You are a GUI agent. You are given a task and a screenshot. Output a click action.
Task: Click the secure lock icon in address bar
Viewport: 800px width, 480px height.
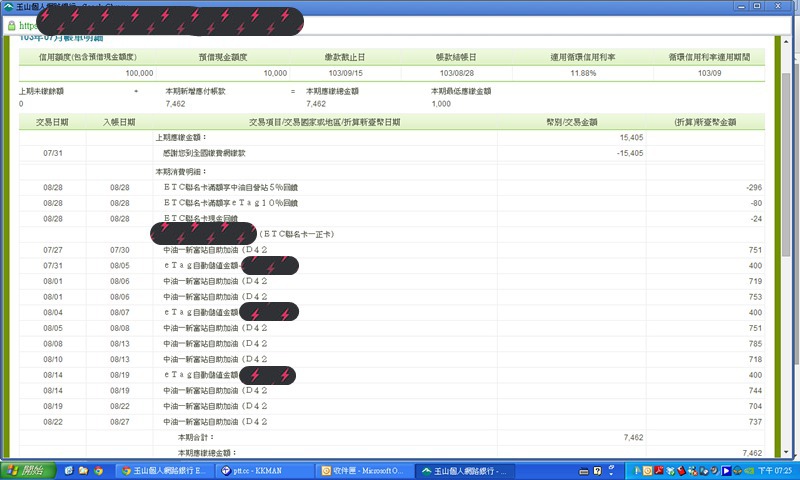tap(12, 25)
